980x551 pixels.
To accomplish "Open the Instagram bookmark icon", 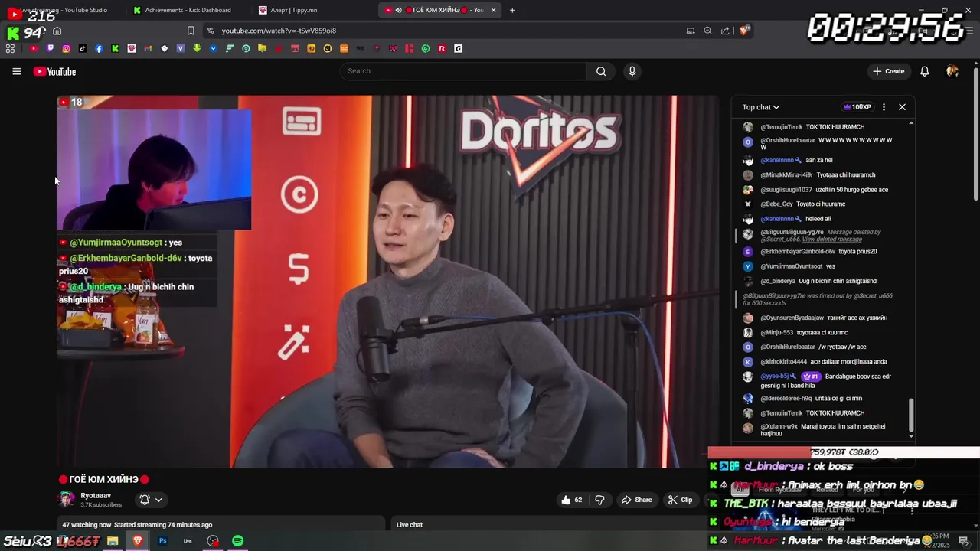I will (x=67, y=48).
